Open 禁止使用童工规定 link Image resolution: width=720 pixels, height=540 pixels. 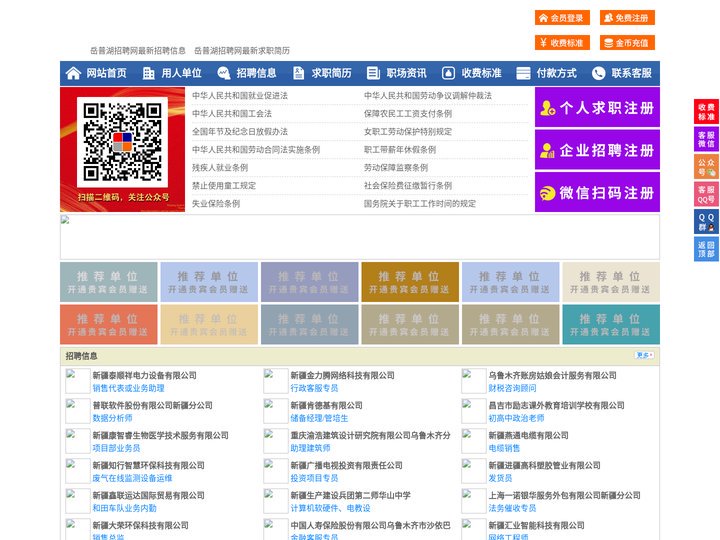pyautogui.click(x=224, y=186)
